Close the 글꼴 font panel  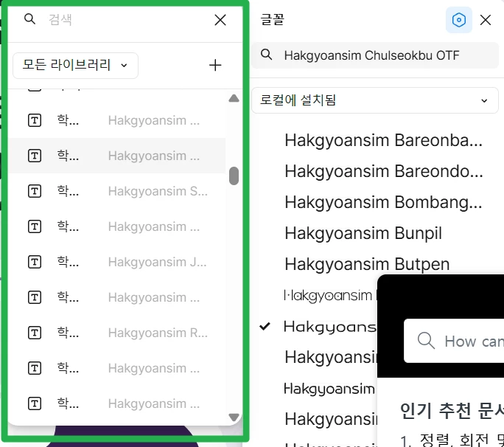[486, 20]
